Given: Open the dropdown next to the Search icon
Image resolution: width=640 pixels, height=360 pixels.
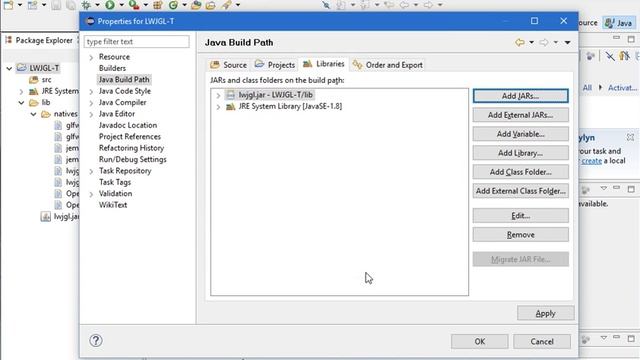Looking at the screenshot, I should (238, 5).
